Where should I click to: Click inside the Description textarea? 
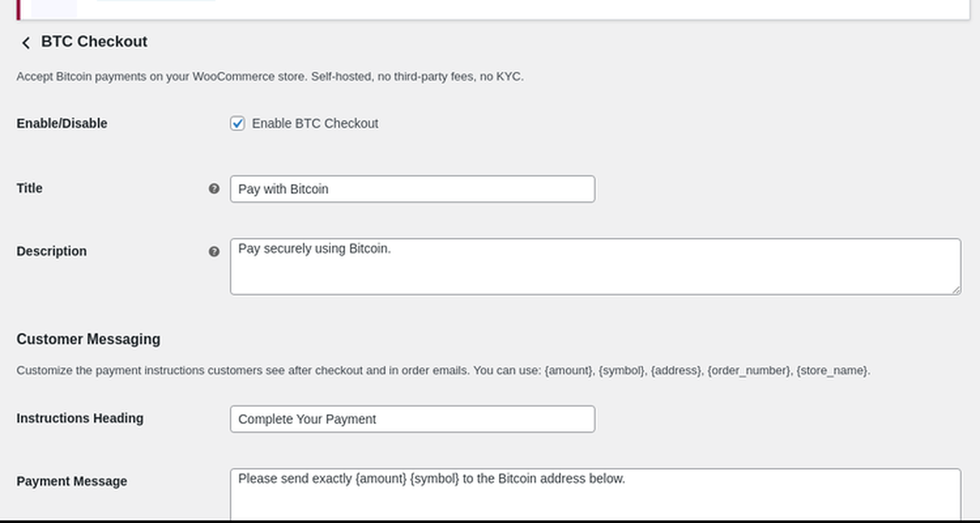pyautogui.click(x=595, y=265)
